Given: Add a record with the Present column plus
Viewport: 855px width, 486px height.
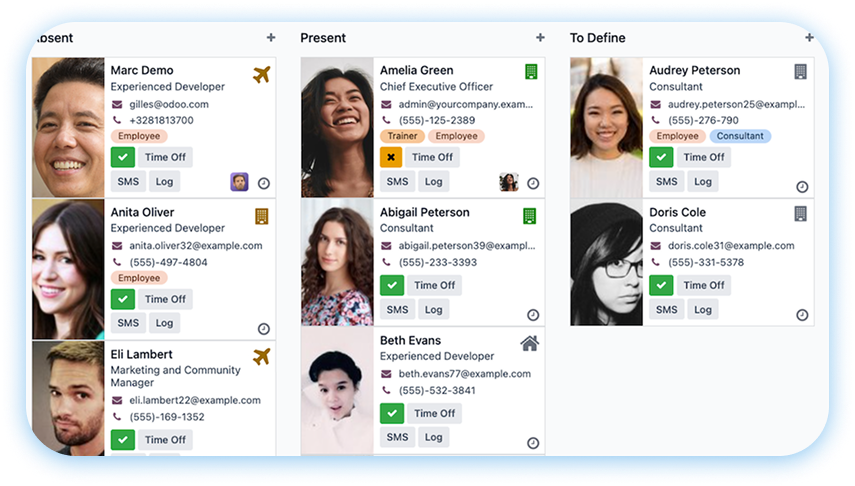Looking at the screenshot, I should [x=540, y=37].
